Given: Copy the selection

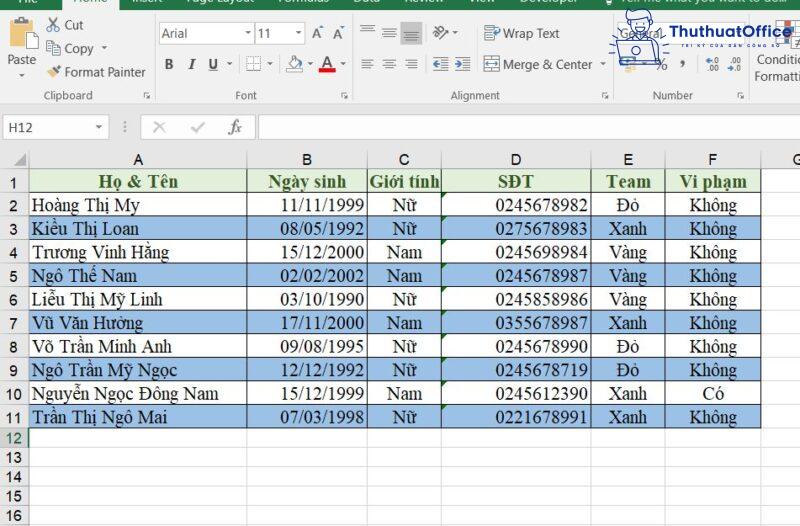Looking at the screenshot, I should coord(70,48).
